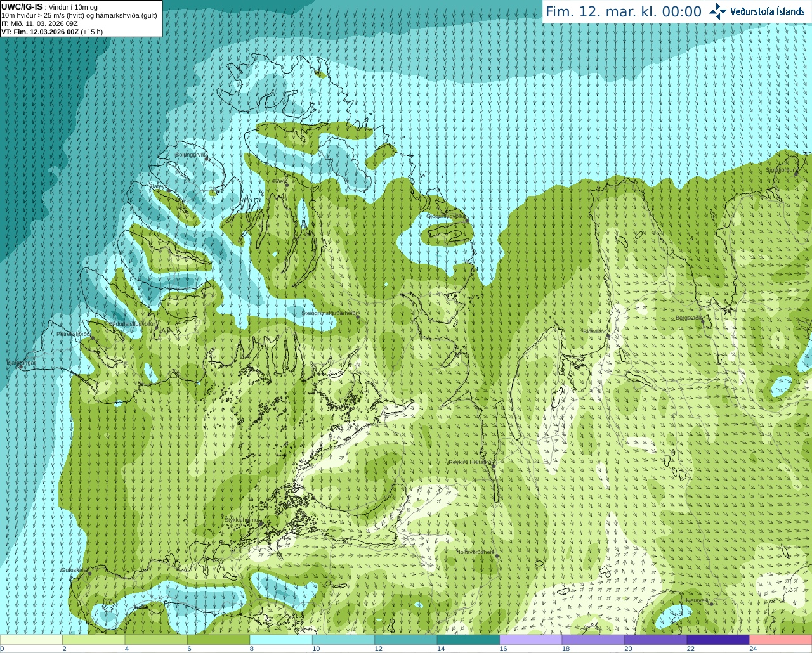
Task: Click the 22–24 m/s dark indigo legend swatch
Action: (x=718, y=640)
